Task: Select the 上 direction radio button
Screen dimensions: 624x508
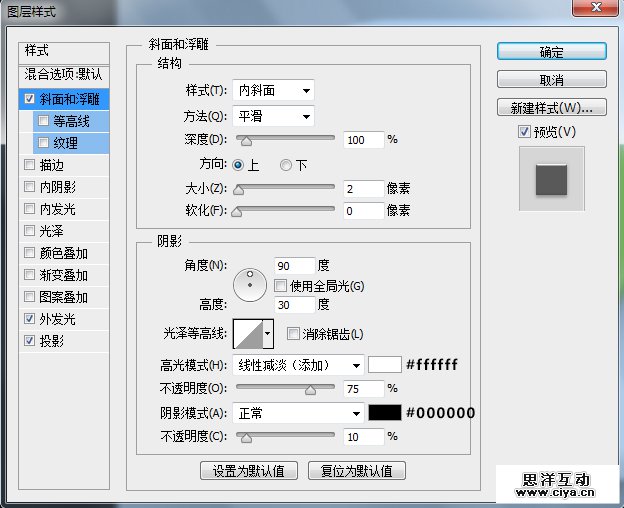Action: [238, 165]
